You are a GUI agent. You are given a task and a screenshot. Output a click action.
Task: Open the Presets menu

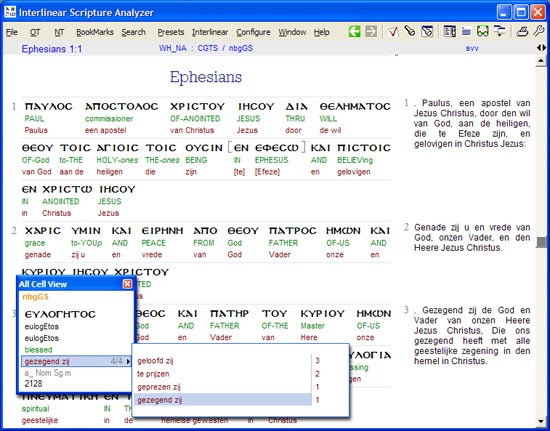pyautogui.click(x=170, y=32)
